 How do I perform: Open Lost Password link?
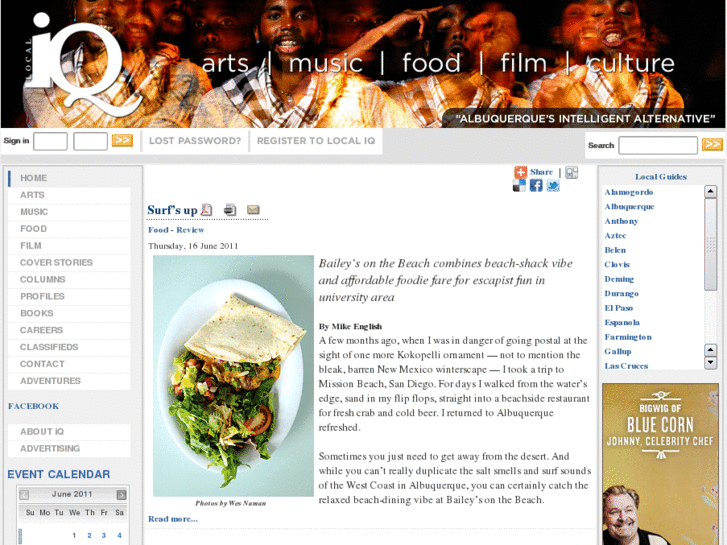[195, 141]
